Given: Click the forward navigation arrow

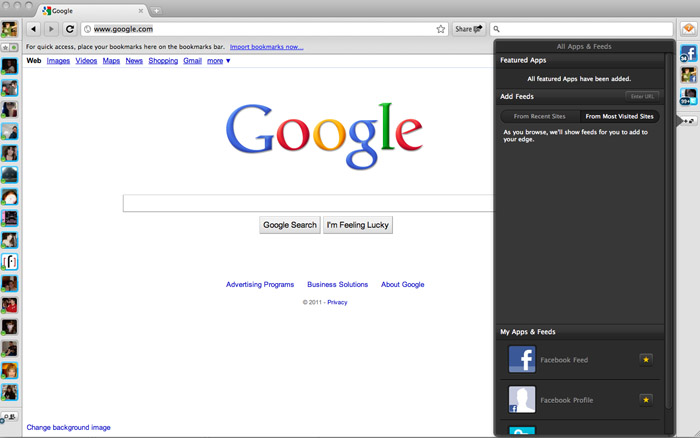Looking at the screenshot, I should tap(51, 29).
